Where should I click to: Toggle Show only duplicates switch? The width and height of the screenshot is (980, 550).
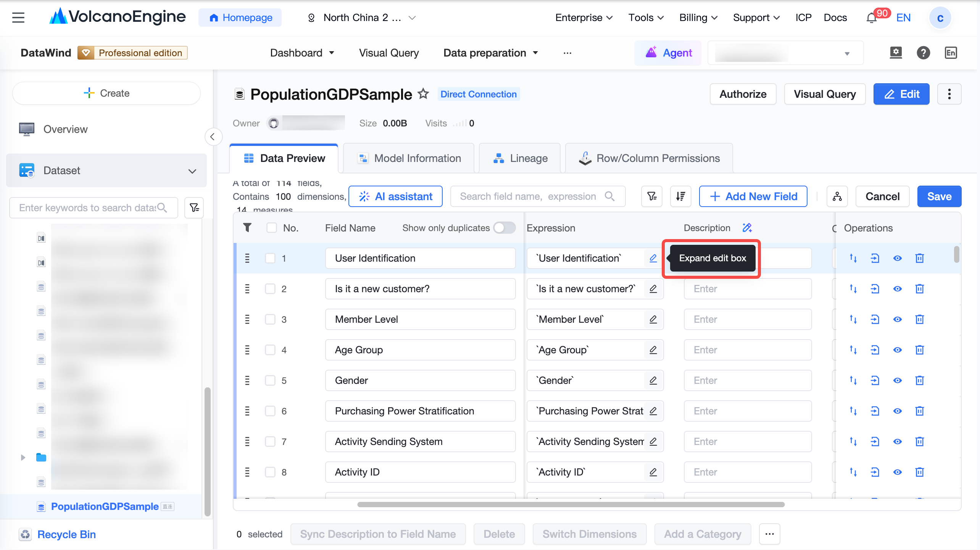pos(504,228)
